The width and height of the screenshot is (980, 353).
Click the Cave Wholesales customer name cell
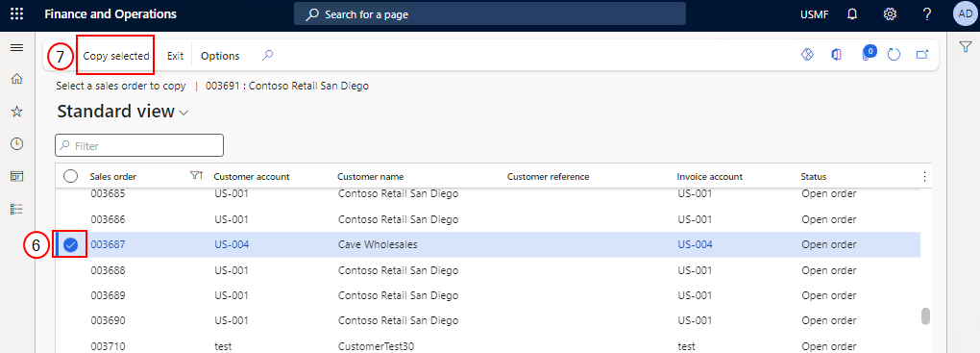[x=378, y=245]
